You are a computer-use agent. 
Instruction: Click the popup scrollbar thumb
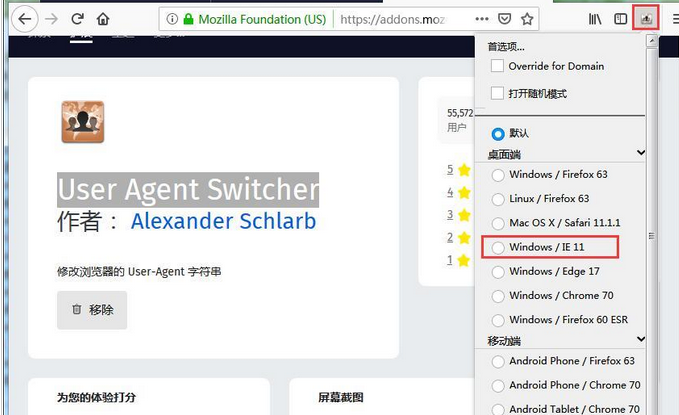(x=652, y=236)
